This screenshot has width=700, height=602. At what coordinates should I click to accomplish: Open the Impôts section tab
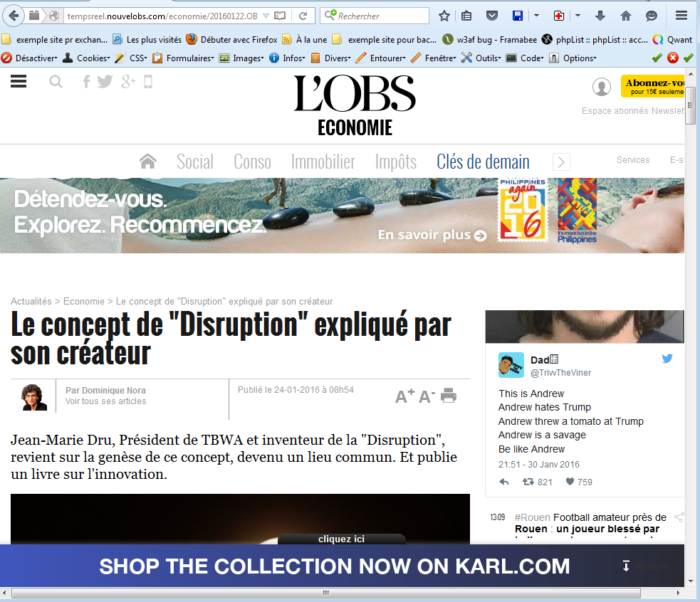tap(395, 162)
